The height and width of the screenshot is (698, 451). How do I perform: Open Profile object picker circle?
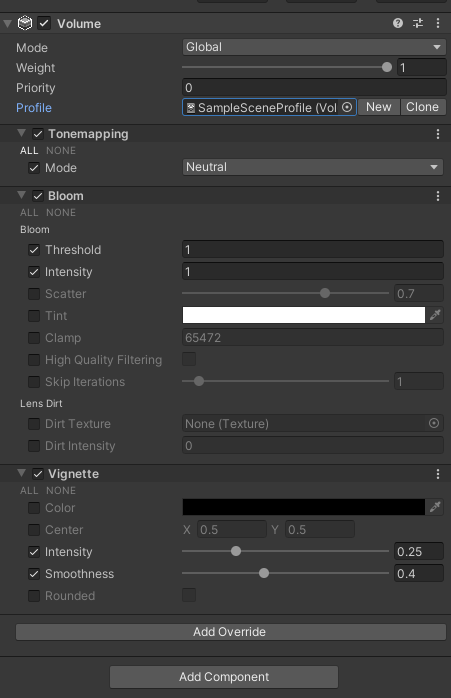[x=347, y=107]
